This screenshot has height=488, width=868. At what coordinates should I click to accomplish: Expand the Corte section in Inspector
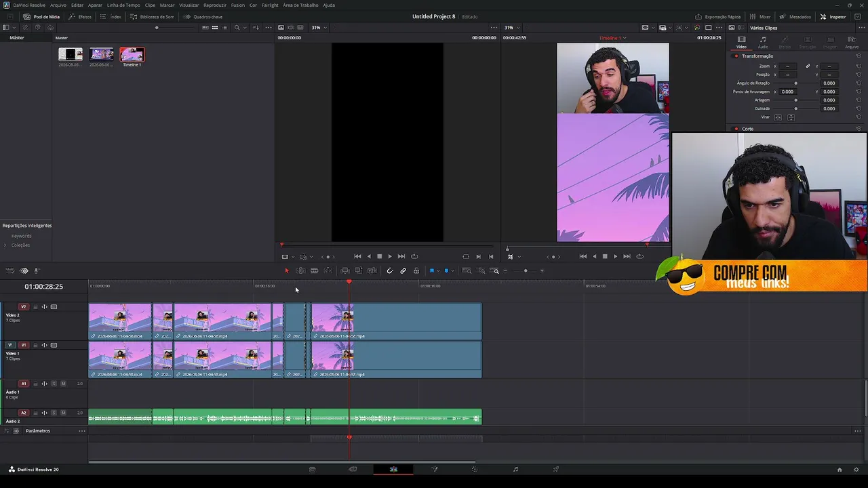coord(747,129)
